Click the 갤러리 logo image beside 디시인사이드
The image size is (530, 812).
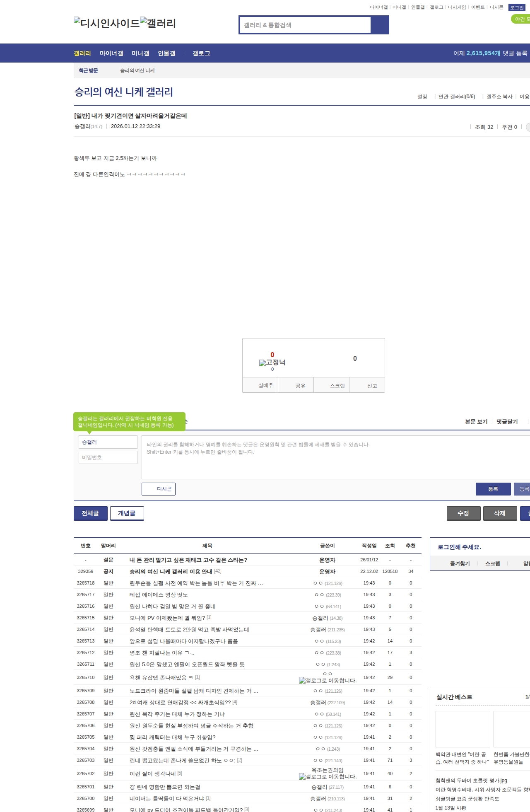(158, 23)
